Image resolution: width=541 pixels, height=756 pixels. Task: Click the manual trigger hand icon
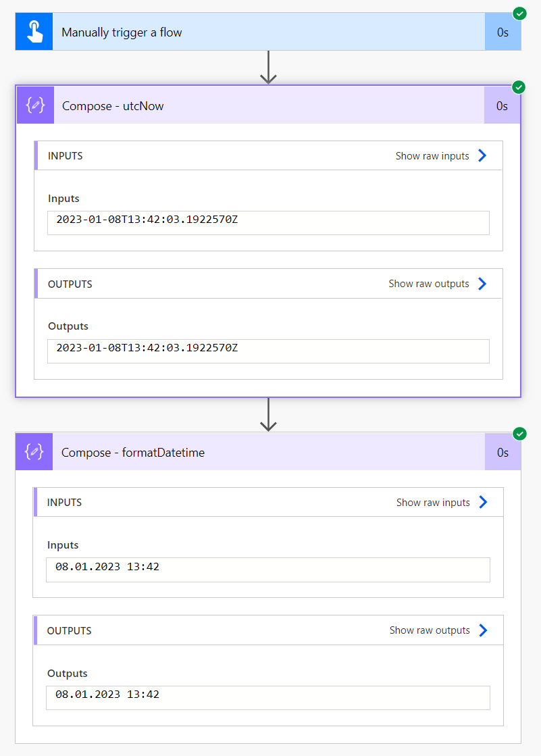click(x=34, y=32)
